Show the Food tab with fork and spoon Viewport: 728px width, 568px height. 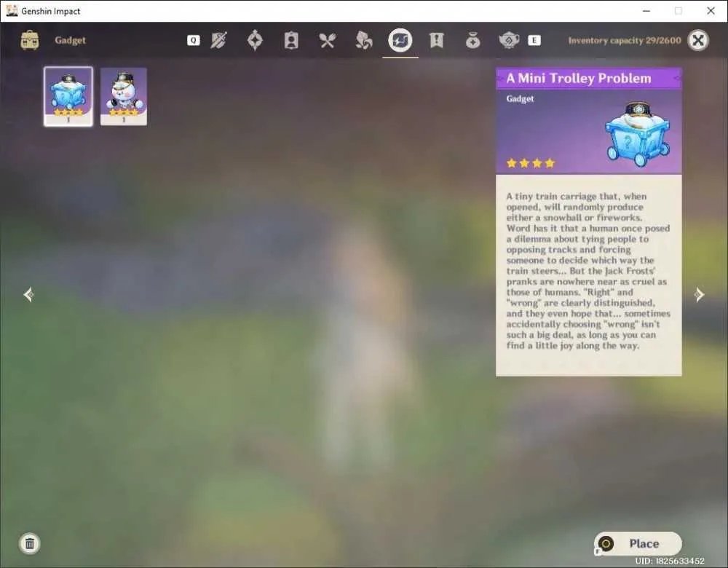(328, 41)
